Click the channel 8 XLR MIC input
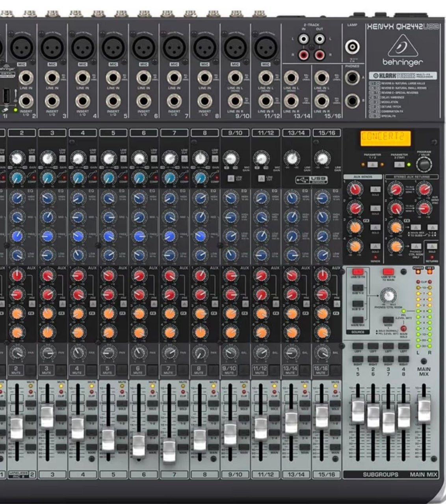Viewport: 446px width, 504px height. coord(204,48)
